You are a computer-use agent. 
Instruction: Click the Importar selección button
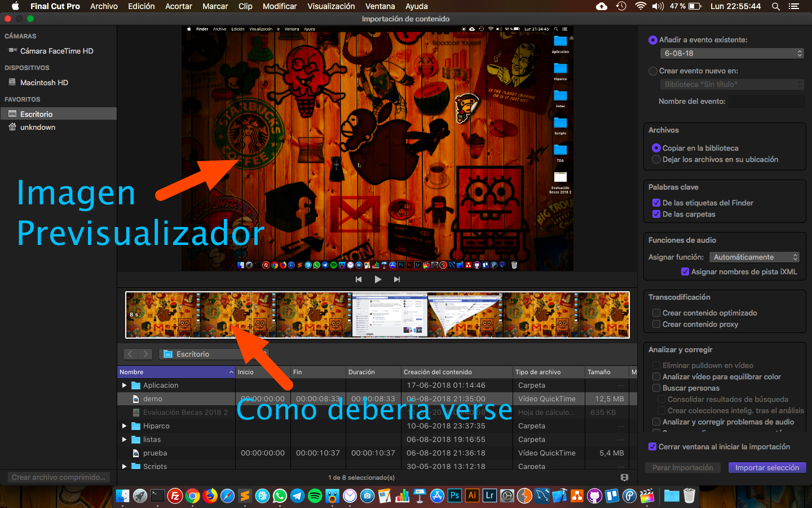pos(767,467)
